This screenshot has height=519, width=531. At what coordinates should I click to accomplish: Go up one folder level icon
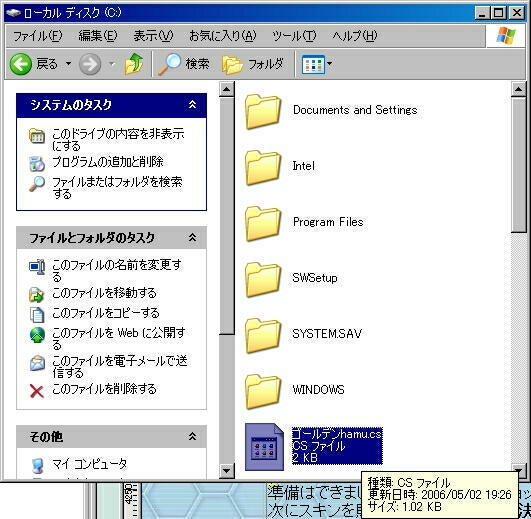point(133,64)
